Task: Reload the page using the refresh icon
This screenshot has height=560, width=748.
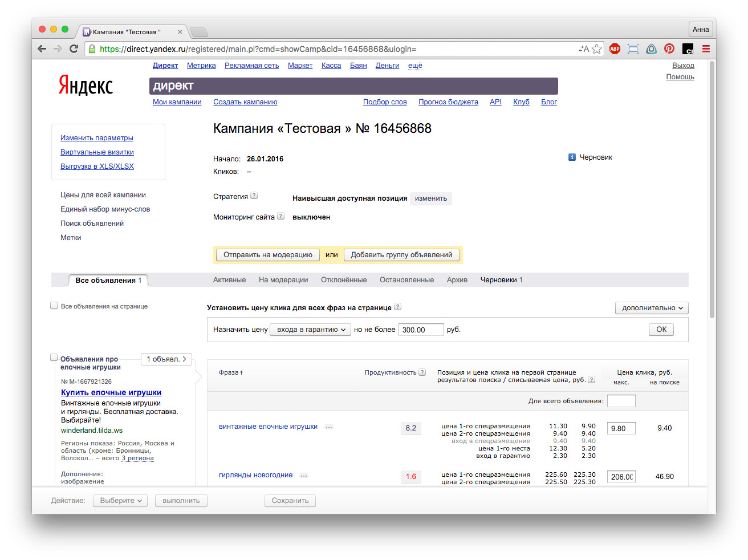Action: click(74, 49)
